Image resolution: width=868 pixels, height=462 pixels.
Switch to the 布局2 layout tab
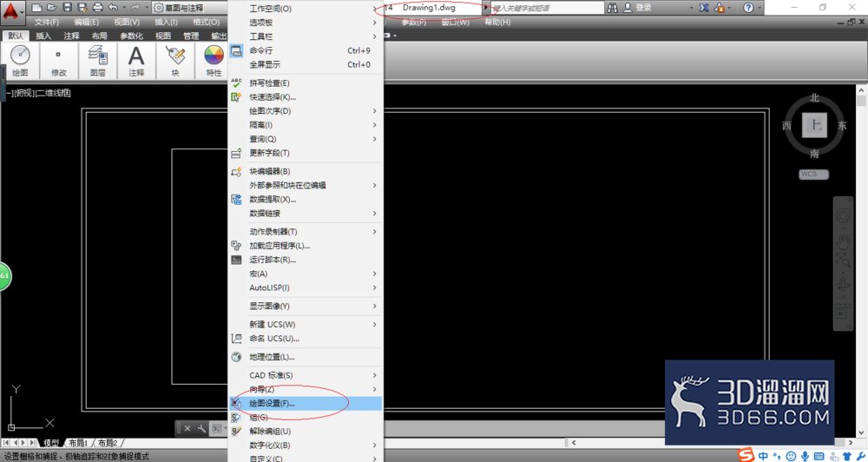click(108, 443)
